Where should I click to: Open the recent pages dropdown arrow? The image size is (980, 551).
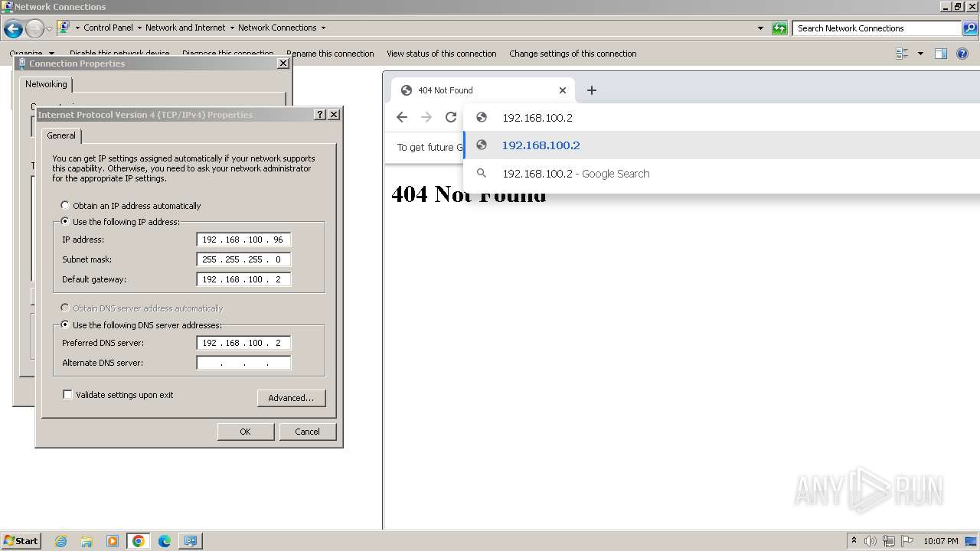point(49,29)
